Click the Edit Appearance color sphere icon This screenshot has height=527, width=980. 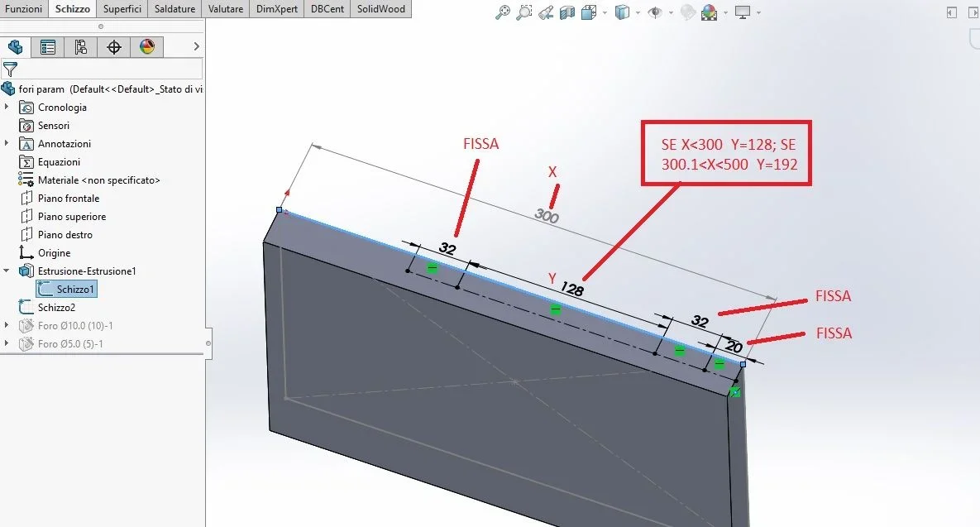click(710, 12)
